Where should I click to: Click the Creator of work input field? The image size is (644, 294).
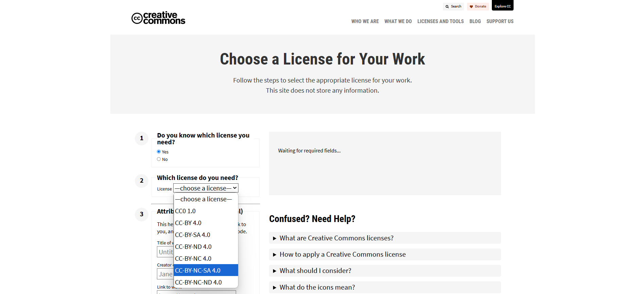[x=165, y=274]
